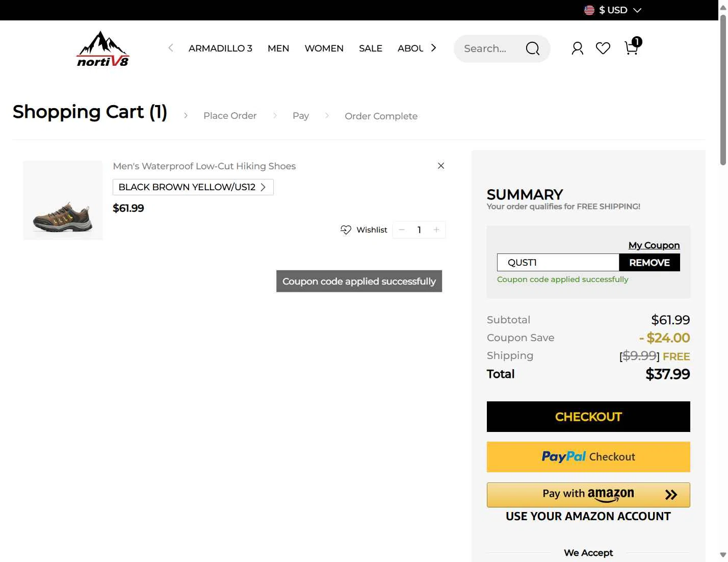Select the US flag icon
The height and width of the screenshot is (562, 728).
tap(589, 10)
